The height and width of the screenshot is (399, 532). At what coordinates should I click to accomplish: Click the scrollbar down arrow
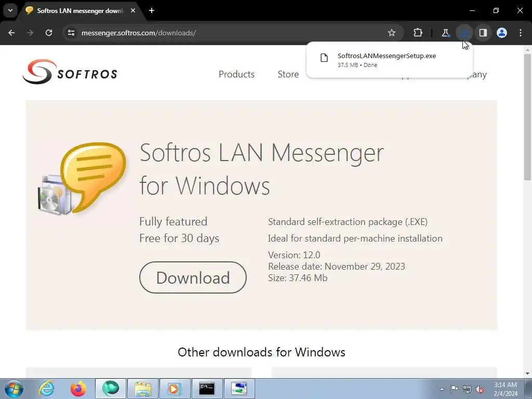coord(527,374)
